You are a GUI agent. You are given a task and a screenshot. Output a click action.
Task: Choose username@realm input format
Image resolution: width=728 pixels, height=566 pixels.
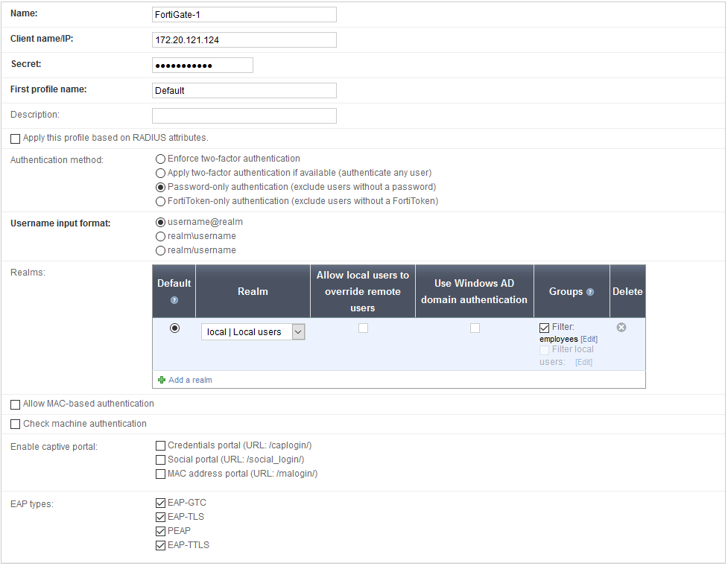[161, 222]
